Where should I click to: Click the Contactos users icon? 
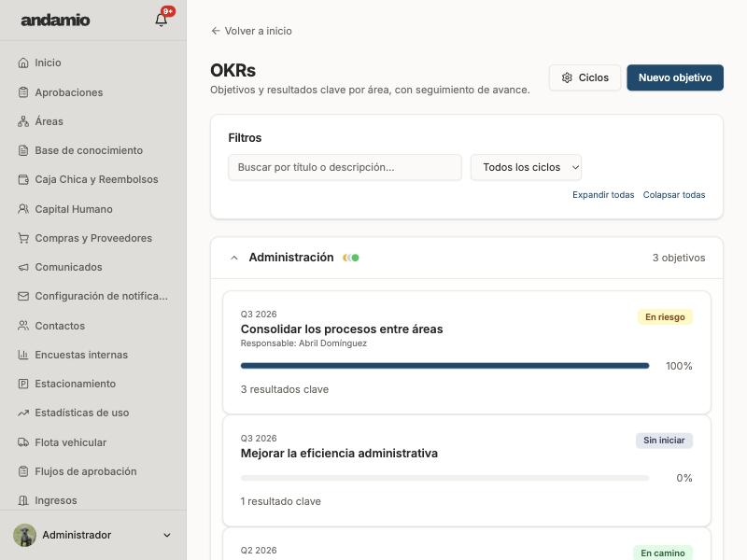[x=23, y=326]
